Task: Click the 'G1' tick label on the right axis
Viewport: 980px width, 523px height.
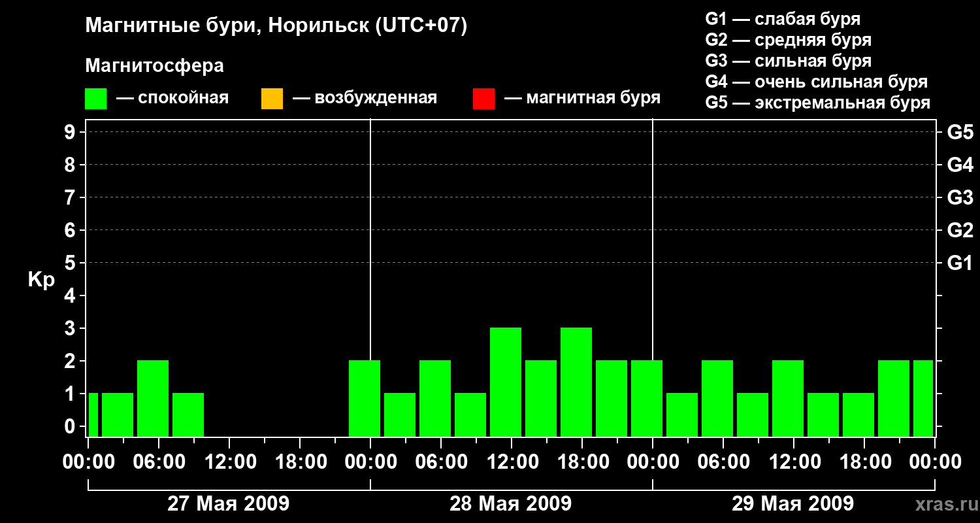Action: [x=960, y=263]
